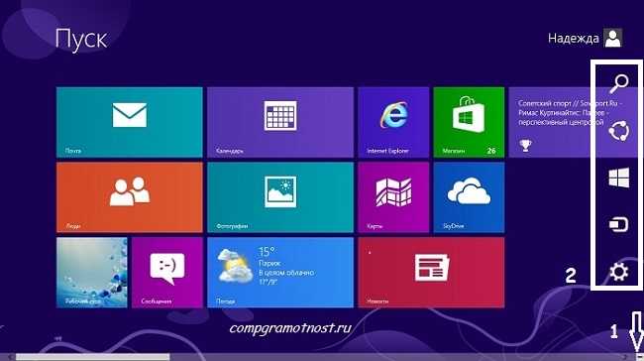Open the Devices charm icon

618,225
